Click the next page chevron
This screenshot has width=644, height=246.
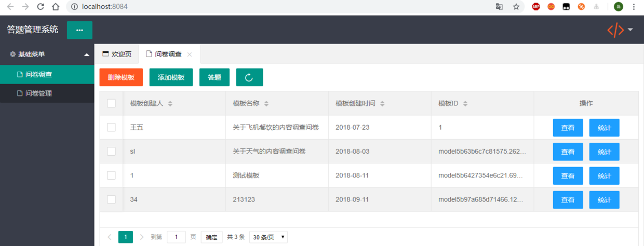142,237
